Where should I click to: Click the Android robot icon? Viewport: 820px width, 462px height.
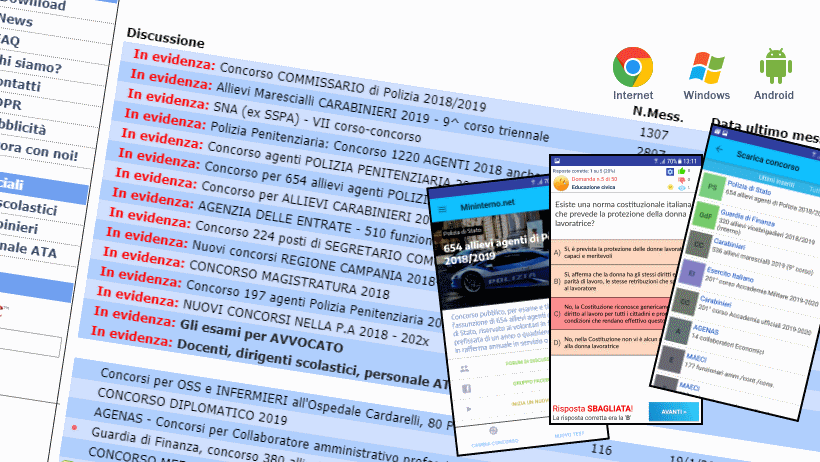coord(776,66)
